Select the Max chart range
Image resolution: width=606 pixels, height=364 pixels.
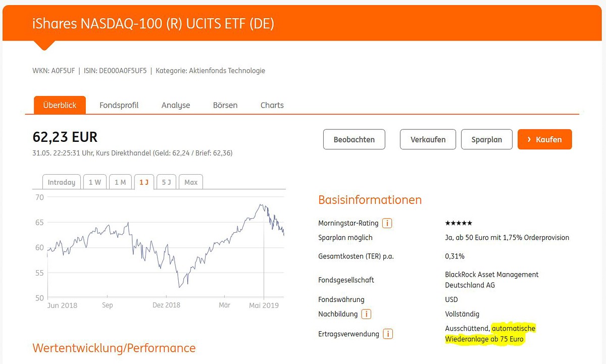(191, 182)
